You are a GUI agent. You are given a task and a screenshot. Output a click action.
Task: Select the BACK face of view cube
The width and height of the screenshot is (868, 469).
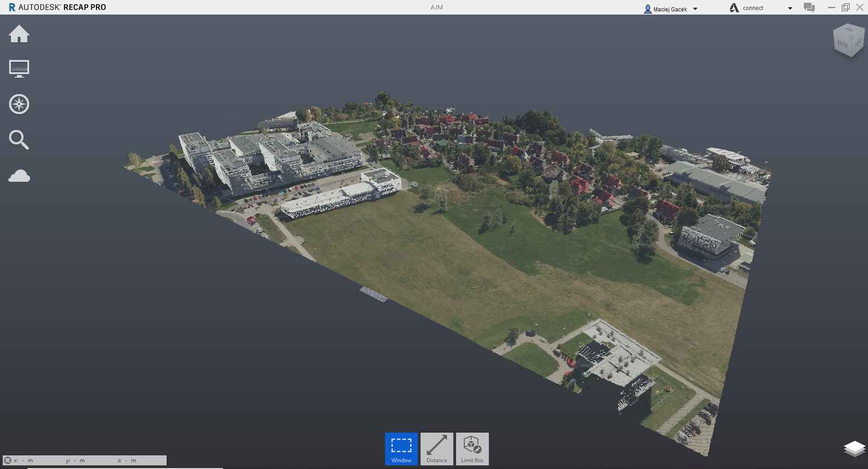pyautogui.click(x=843, y=44)
